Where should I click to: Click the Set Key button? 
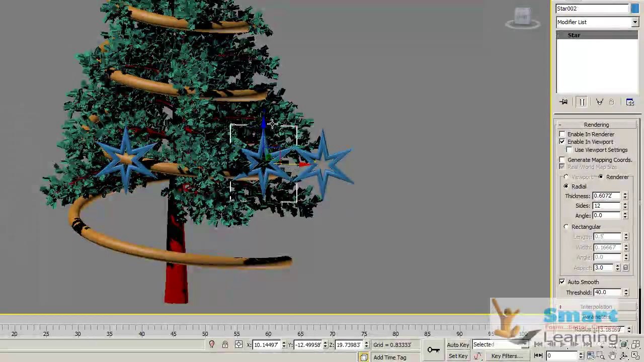(x=458, y=356)
